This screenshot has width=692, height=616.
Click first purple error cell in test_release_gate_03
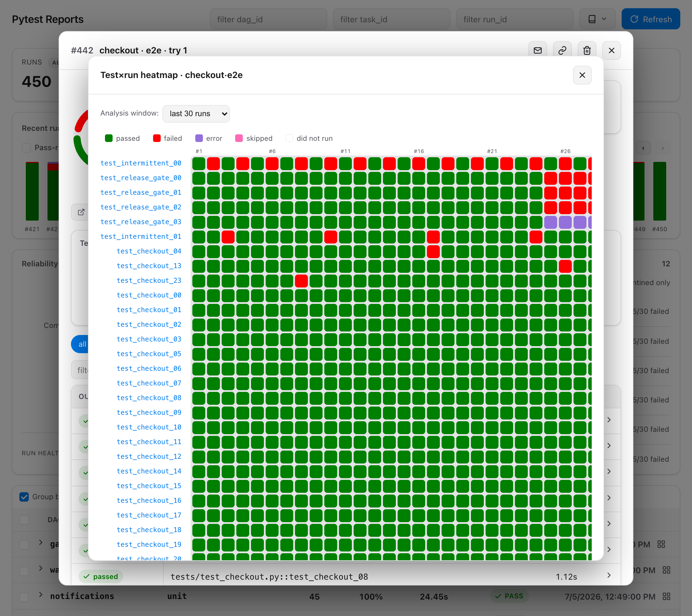550,222
